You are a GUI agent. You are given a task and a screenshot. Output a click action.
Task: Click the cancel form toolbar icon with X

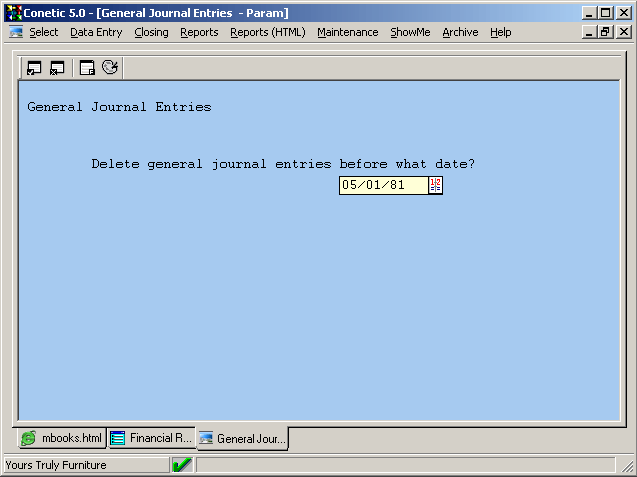pos(57,68)
